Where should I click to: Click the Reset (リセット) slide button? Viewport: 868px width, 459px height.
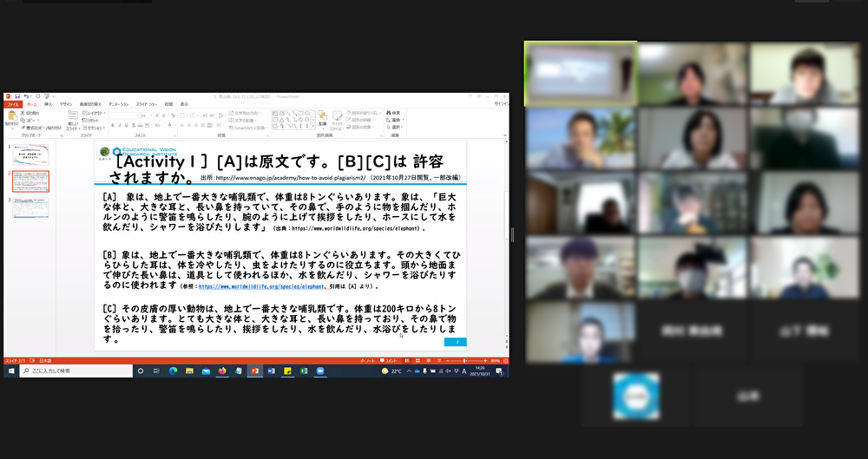coord(90,120)
